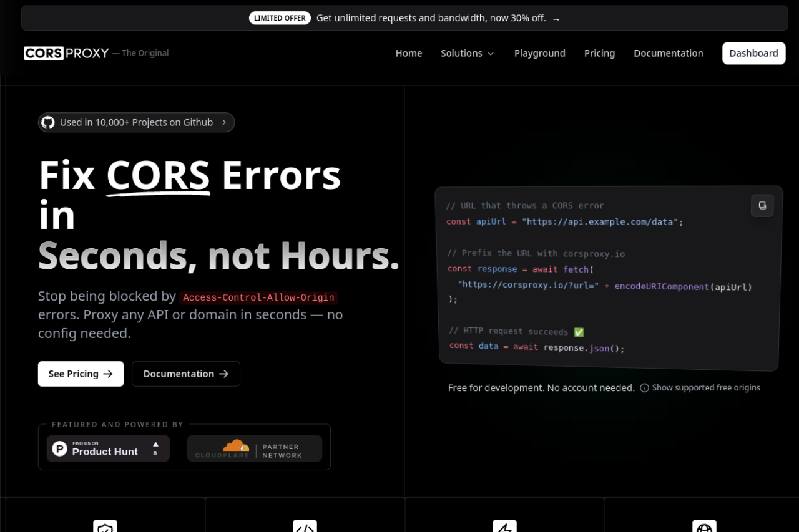Image resolution: width=799 pixels, height=532 pixels.
Task: Click the Cloudflare Partner Network badge
Action: click(255, 448)
